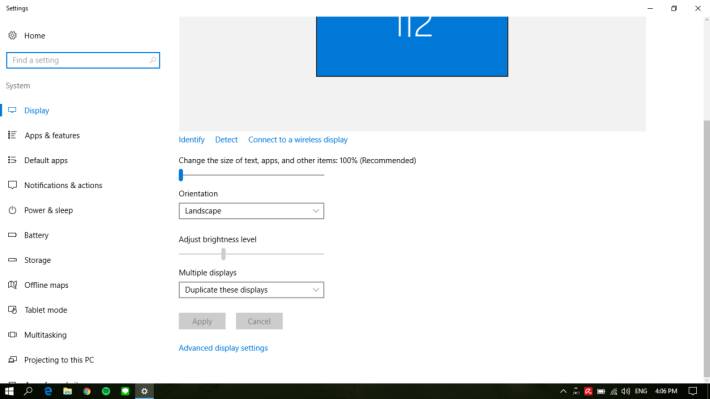Switch ENG input language indicator

coord(641,391)
